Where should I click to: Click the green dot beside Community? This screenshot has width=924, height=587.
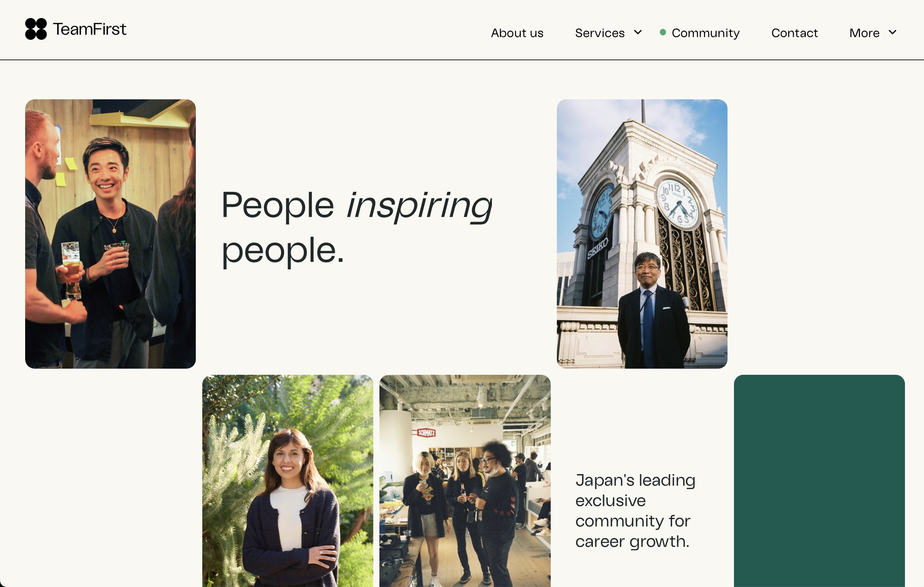[x=663, y=32]
